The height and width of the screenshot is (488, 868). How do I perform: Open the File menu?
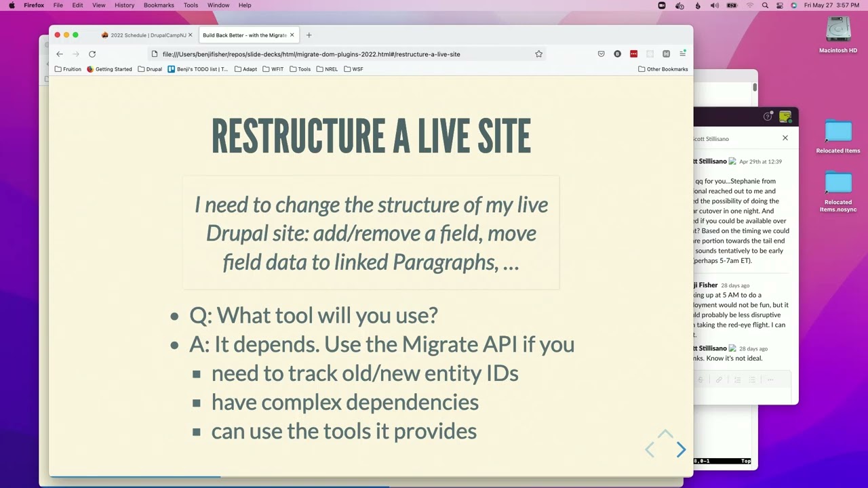click(x=58, y=5)
